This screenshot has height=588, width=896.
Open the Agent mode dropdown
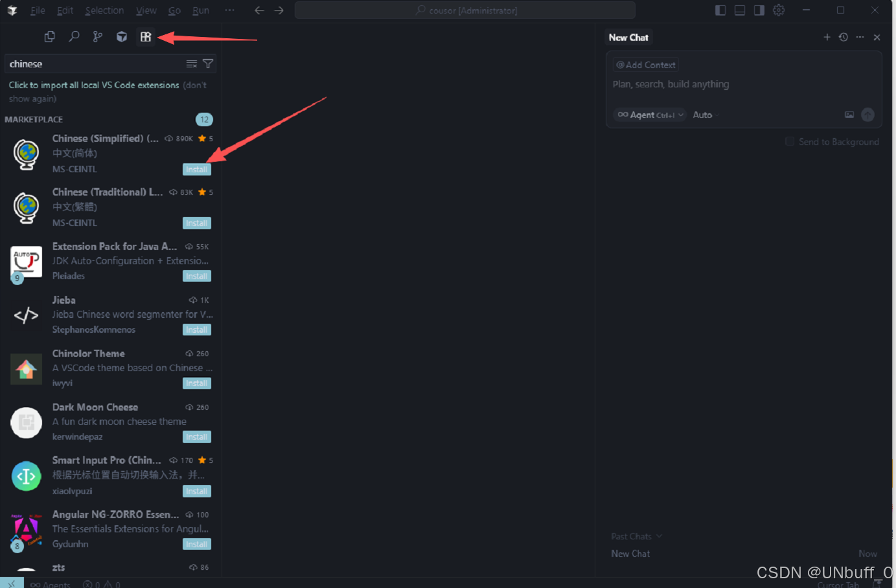[x=650, y=115]
